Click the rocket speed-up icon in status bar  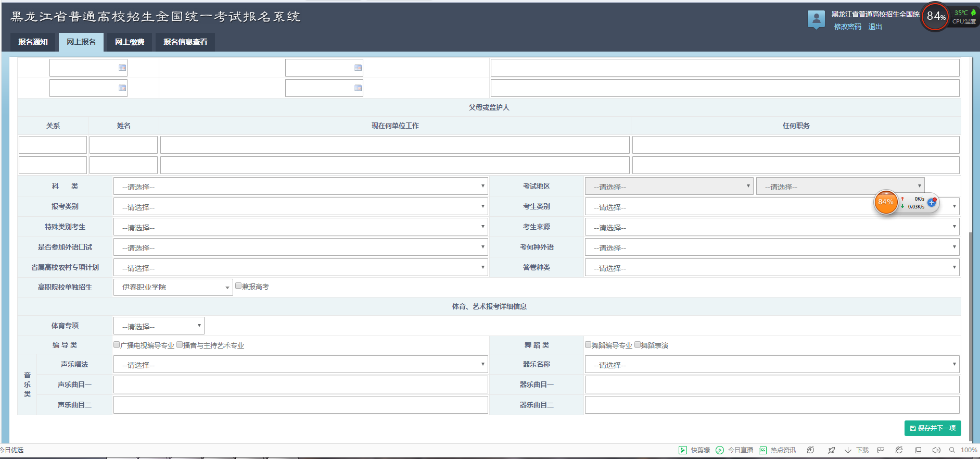click(x=831, y=450)
